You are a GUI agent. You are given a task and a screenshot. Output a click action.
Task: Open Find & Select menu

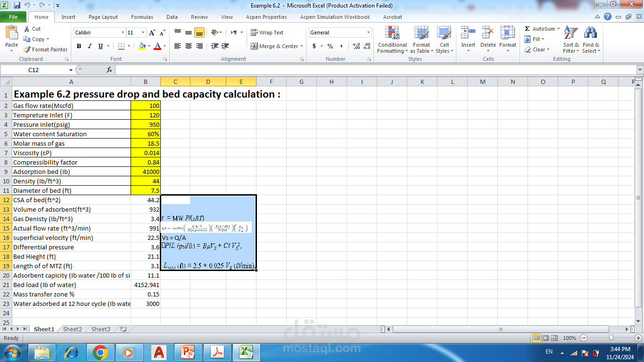click(591, 40)
